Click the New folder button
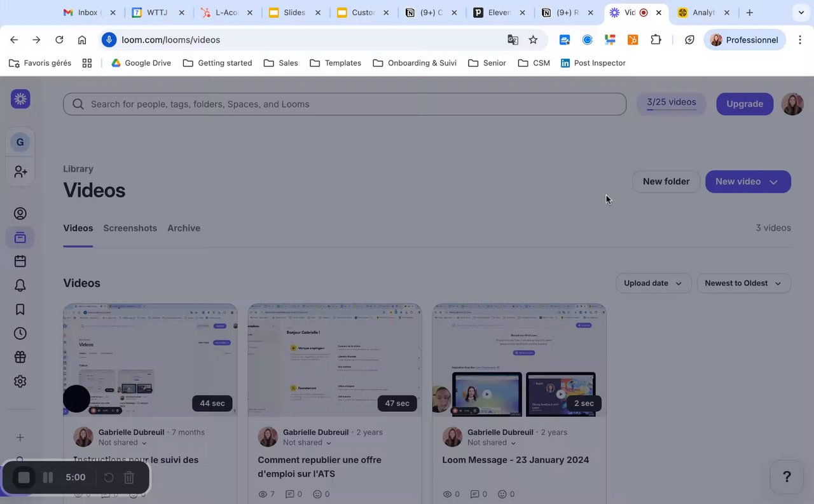The height and width of the screenshot is (504, 814). tap(666, 182)
